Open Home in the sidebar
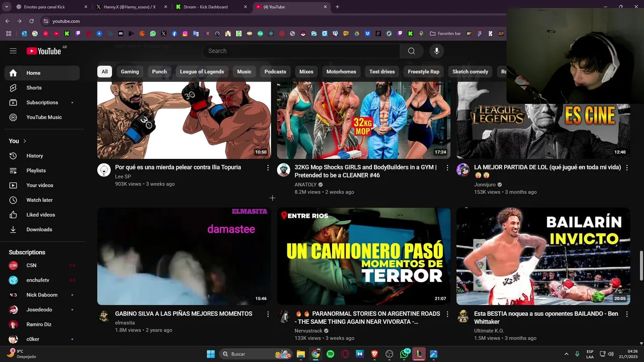Screen dimensions: 644x362 42,73
